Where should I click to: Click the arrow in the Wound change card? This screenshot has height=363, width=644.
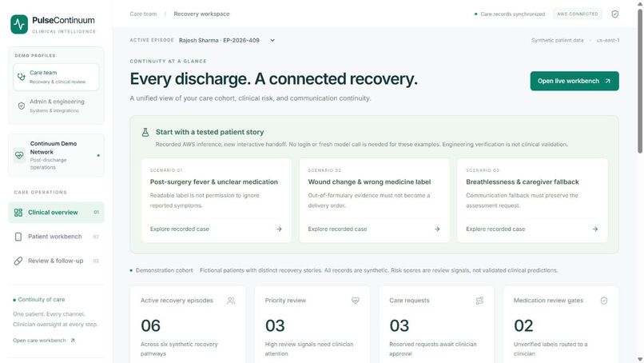(437, 229)
